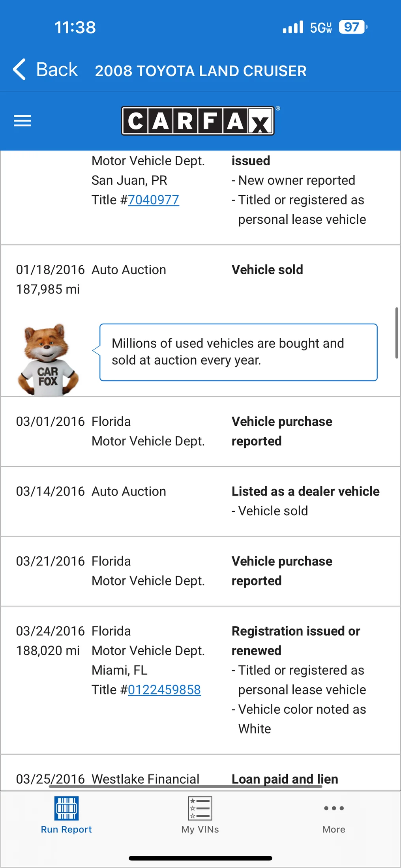Select the 03/14/2016 dealer vehicle entry

point(200,501)
